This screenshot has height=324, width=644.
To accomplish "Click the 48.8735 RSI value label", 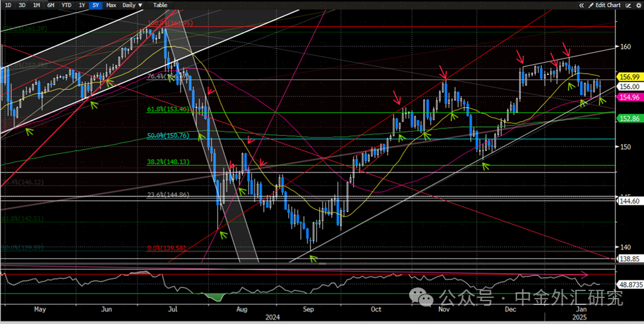I will (x=631, y=285).
